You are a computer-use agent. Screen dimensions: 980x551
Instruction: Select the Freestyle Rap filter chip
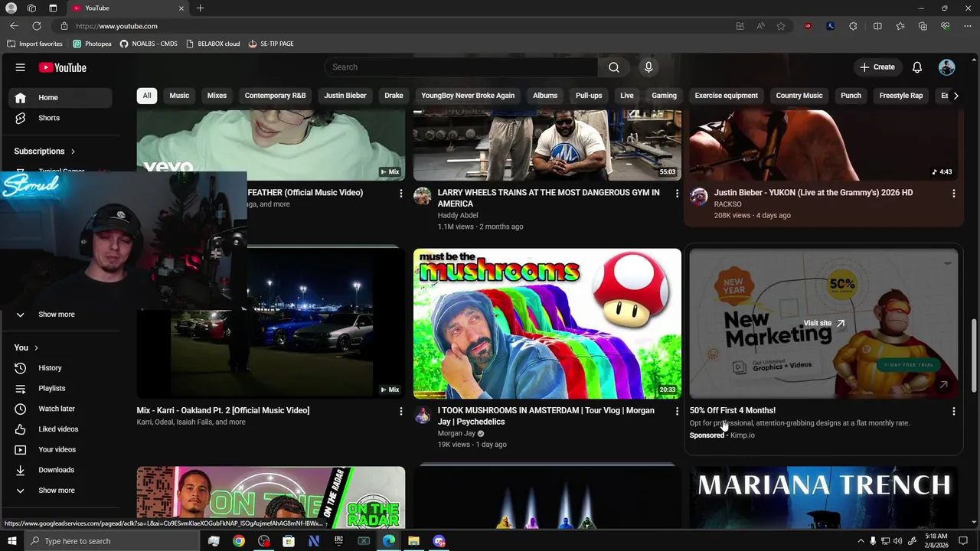tap(901, 96)
